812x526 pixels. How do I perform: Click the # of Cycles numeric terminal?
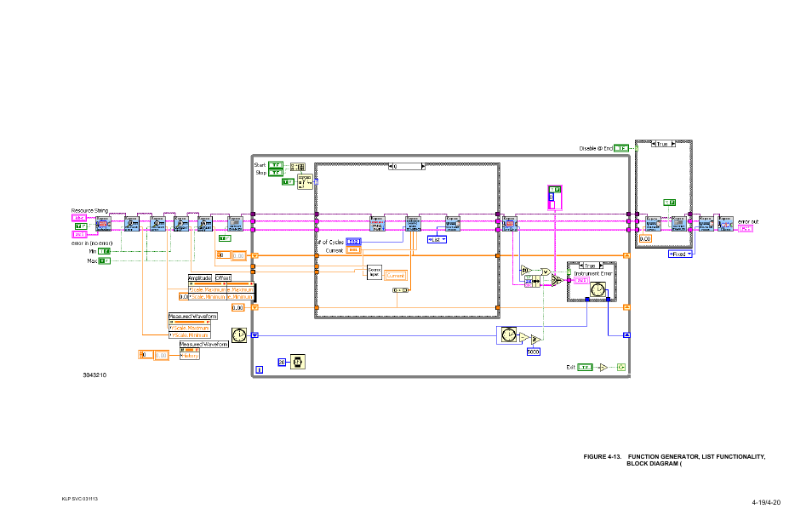353,242
